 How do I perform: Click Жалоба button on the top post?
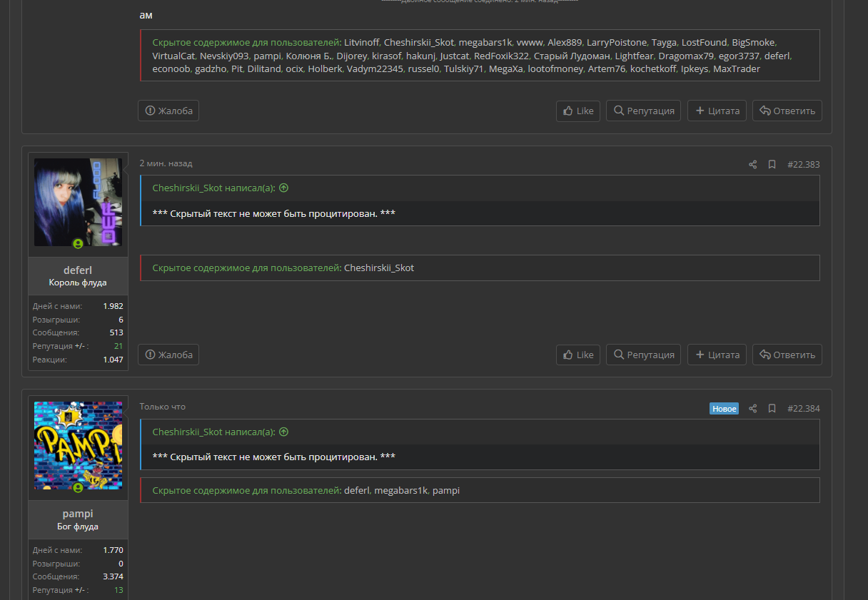tap(168, 111)
